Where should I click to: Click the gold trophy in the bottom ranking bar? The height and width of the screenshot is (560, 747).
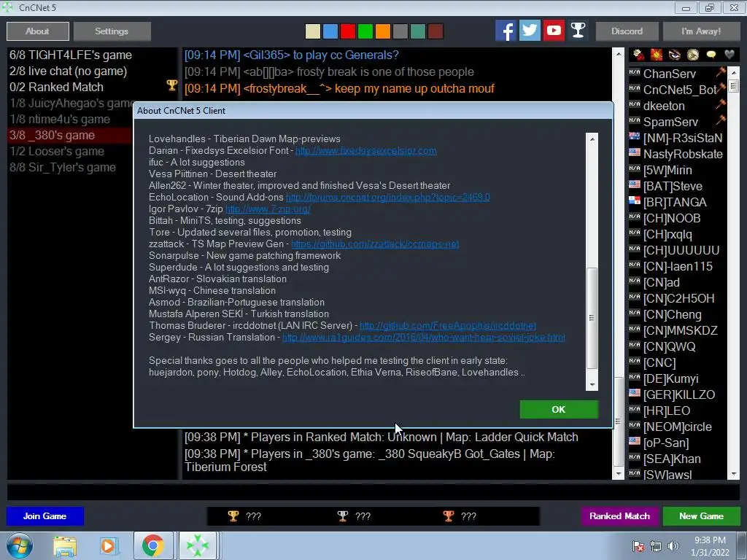[233, 516]
